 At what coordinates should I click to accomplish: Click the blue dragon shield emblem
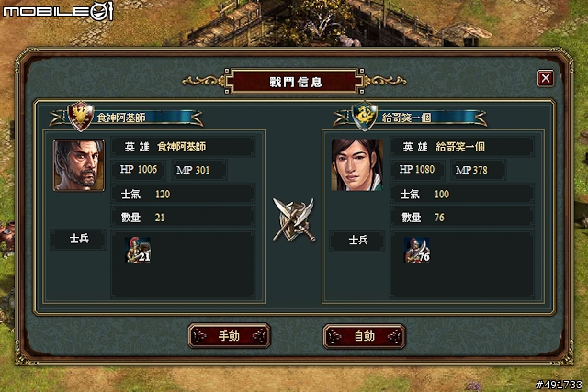pos(365,117)
